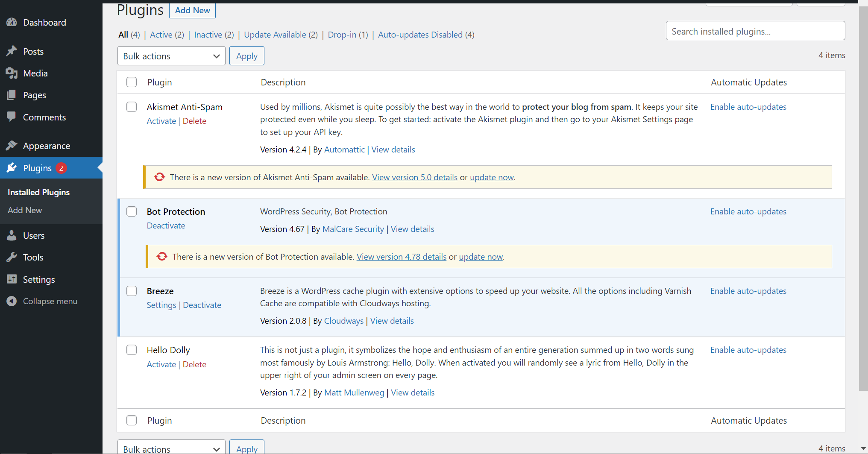This screenshot has height=454, width=868.
Task: Click the Dashboard gauge icon
Action: click(12, 22)
